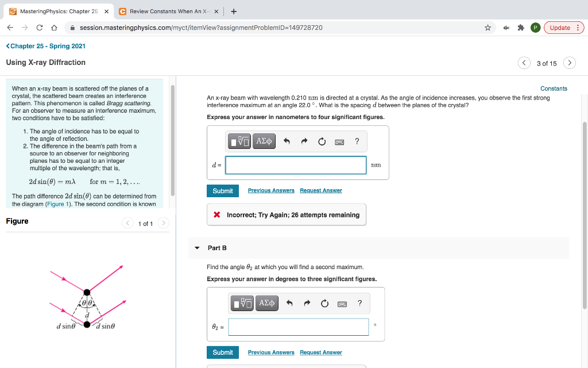This screenshot has height=368, width=588.
Task: Open answer-entry help via the question mark icon
Action: (x=357, y=141)
